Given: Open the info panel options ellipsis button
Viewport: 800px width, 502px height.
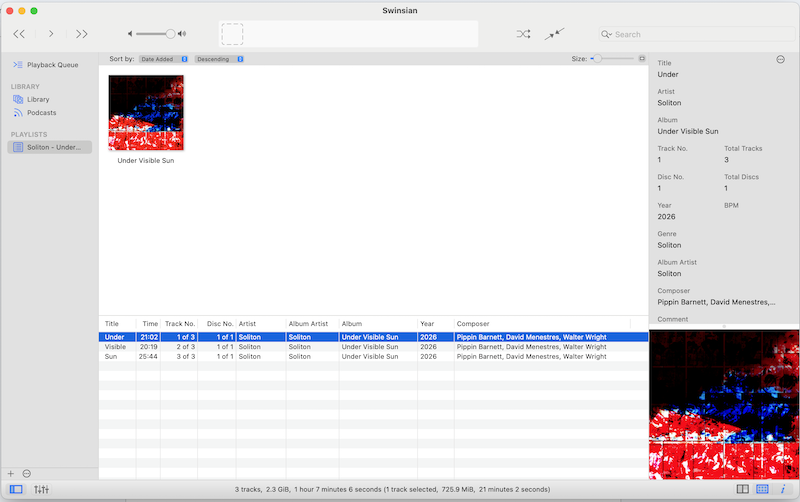Looking at the screenshot, I should (x=781, y=60).
